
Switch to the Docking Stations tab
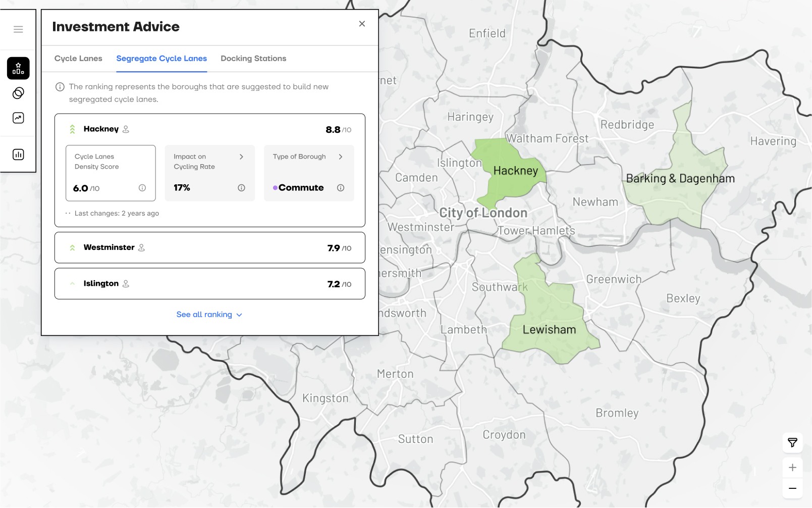pyautogui.click(x=253, y=59)
